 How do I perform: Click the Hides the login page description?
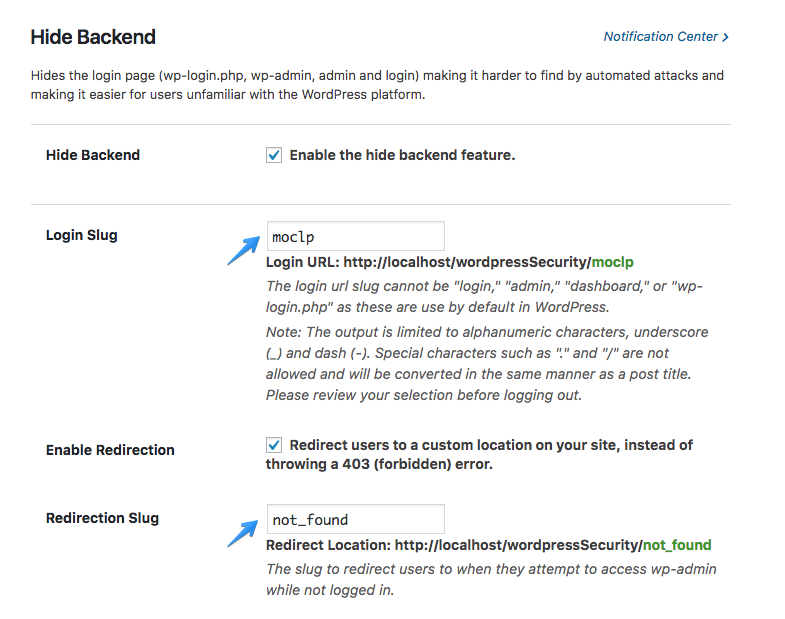click(377, 85)
